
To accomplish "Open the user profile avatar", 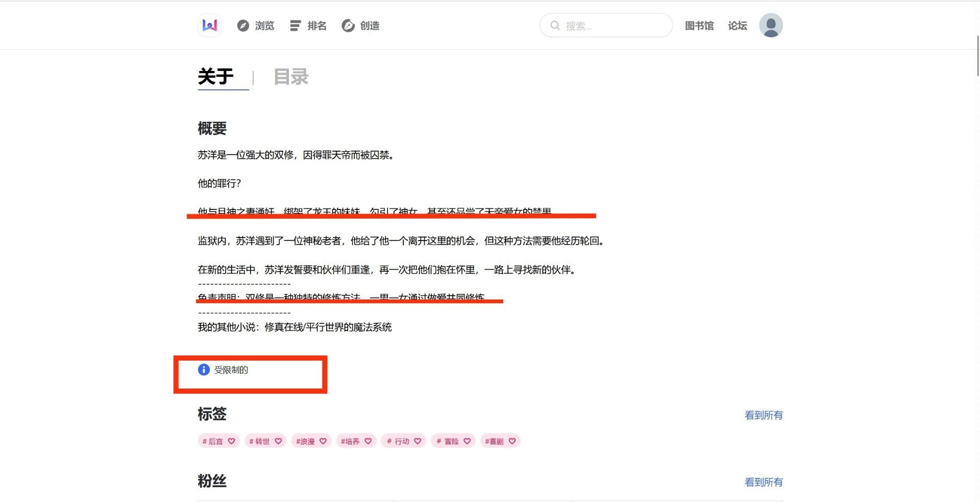I will point(771,25).
